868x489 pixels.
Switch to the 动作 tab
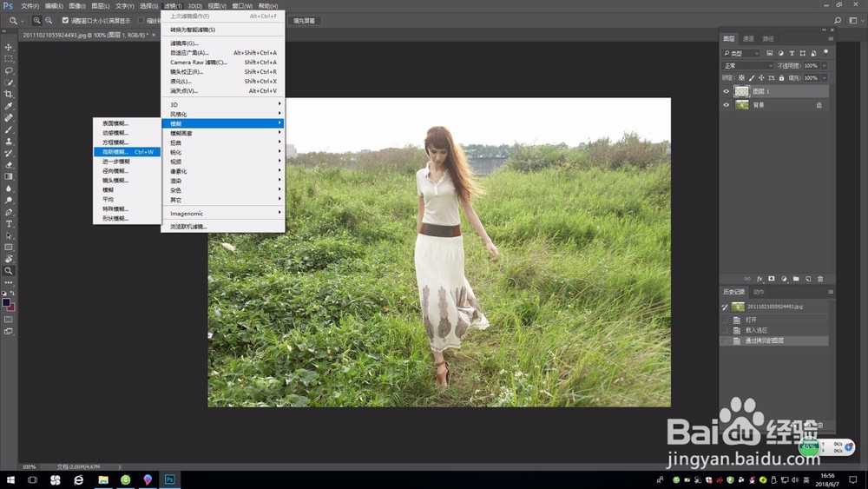759,292
